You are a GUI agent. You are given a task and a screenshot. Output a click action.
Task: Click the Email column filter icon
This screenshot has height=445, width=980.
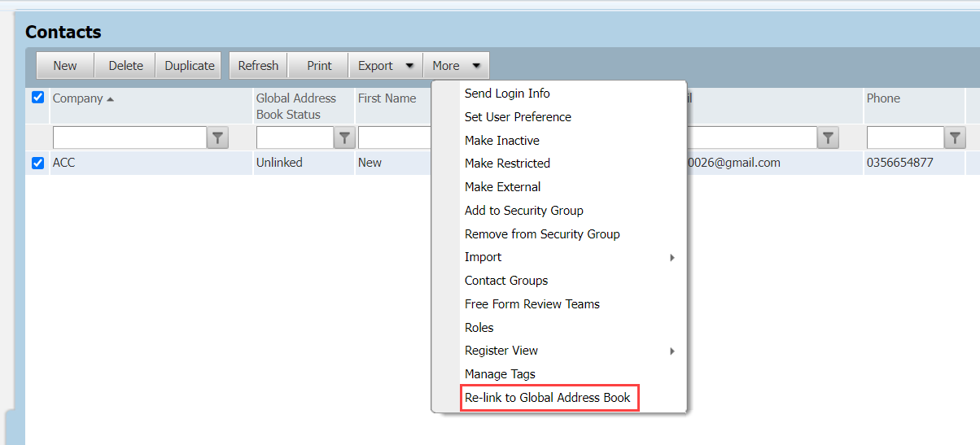click(828, 138)
